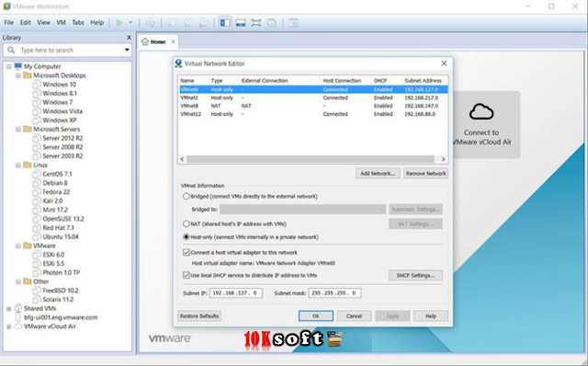588x366 pixels.
Task: Click the Microsoft Servers folder icon
Action: pyautogui.click(x=28, y=129)
